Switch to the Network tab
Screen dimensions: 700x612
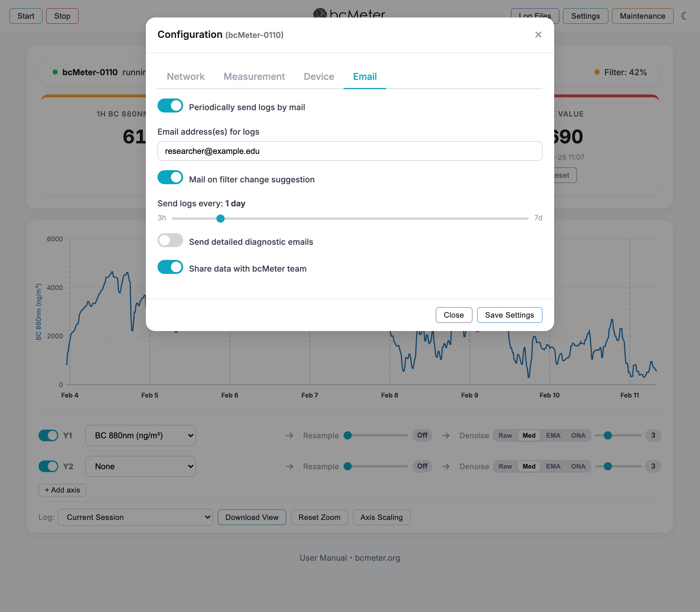[185, 76]
